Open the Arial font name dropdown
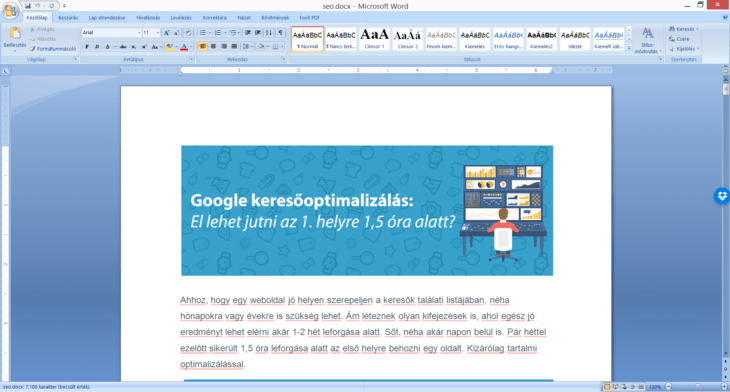The image size is (730, 392). tap(139, 33)
